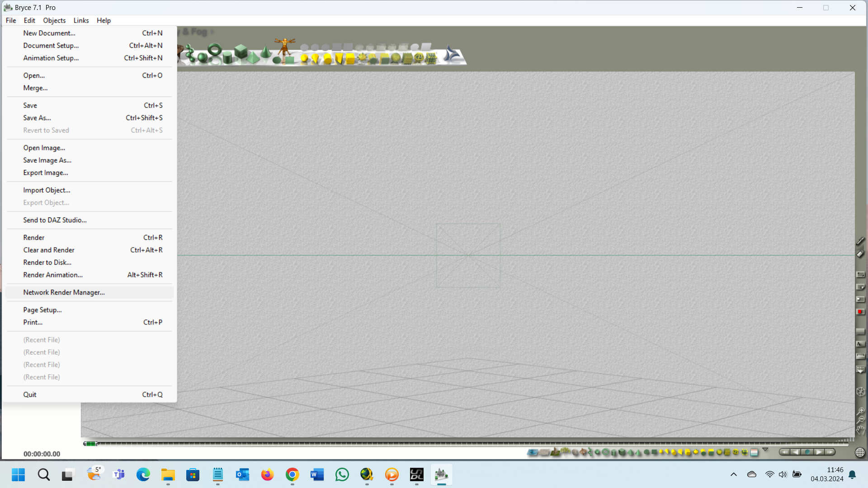868x488 pixels.
Task: Open the Links menu
Action: click(x=81, y=20)
